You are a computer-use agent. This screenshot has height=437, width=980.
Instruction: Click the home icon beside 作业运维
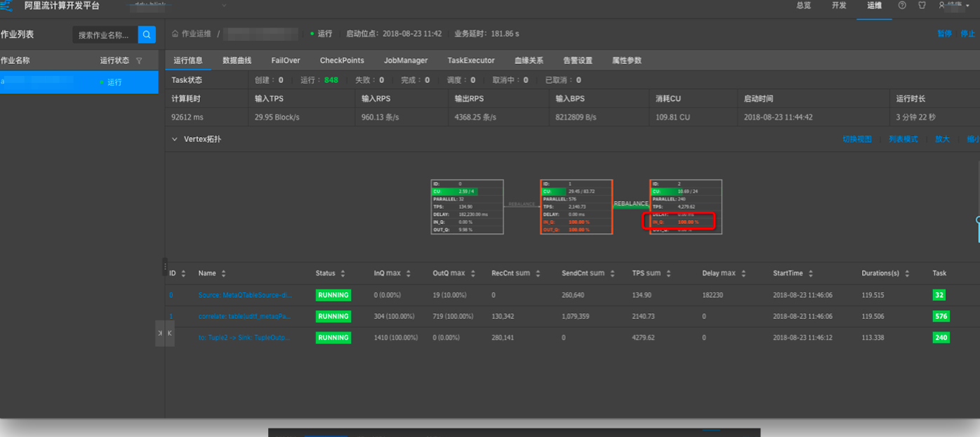175,34
